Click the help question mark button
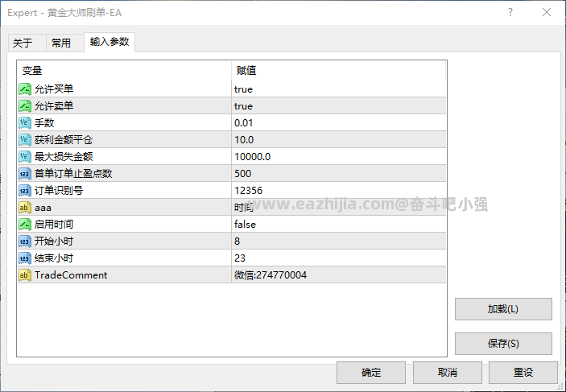 pyautogui.click(x=510, y=13)
